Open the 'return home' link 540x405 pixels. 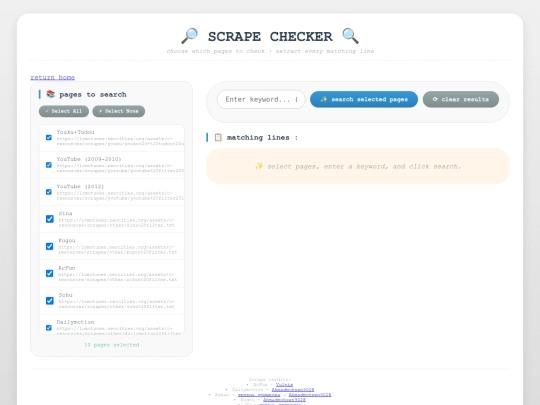53,77
